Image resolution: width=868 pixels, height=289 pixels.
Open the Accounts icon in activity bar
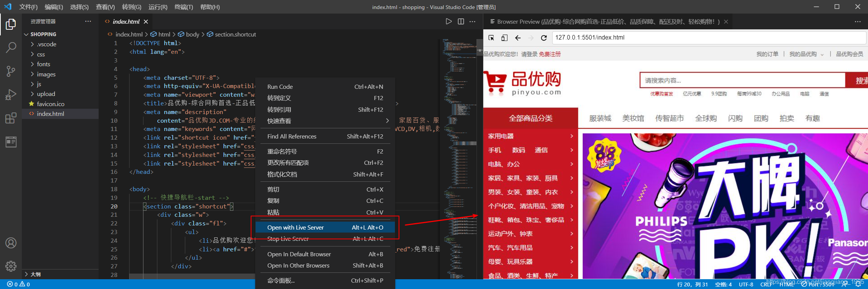[x=11, y=243]
